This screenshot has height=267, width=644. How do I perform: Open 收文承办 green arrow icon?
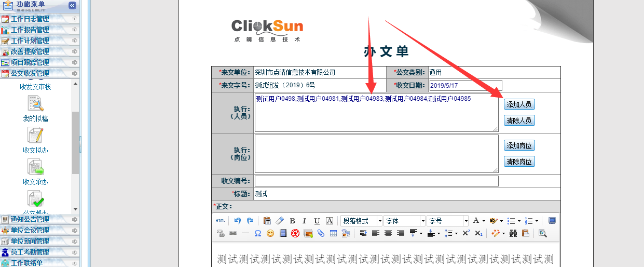pos(36,167)
